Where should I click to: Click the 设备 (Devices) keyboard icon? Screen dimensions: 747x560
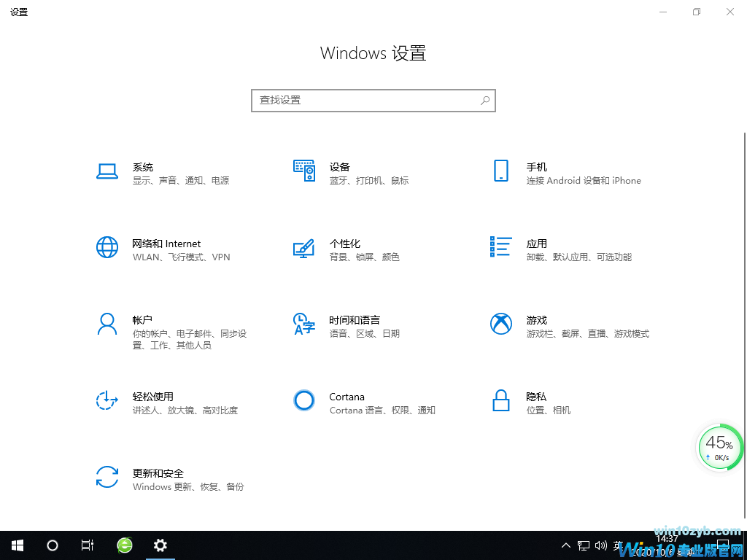click(x=304, y=171)
